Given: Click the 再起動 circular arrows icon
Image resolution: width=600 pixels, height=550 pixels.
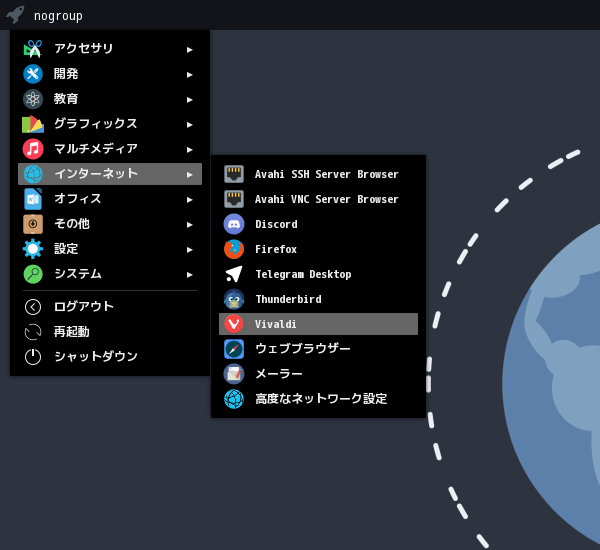Looking at the screenshot, I should [x=33, y=332].
